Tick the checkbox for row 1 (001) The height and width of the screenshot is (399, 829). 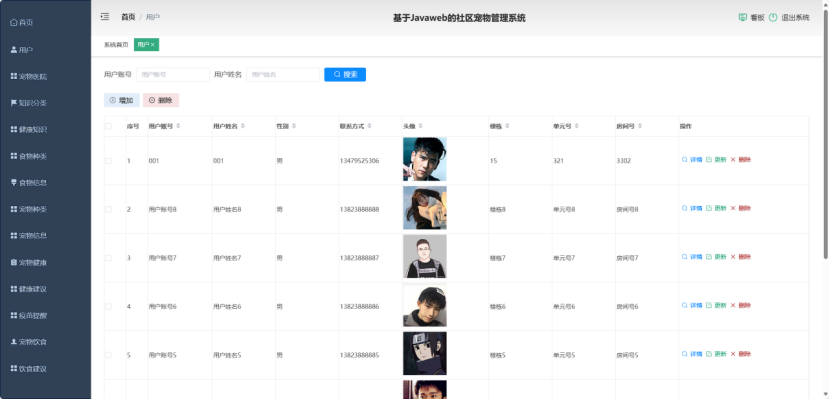tap(108, 161)
